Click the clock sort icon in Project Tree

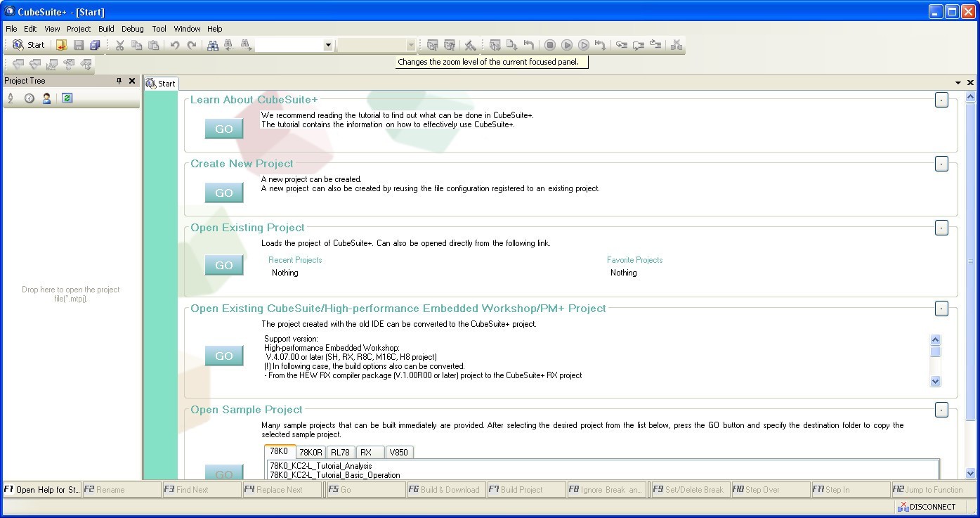(30, 98)
